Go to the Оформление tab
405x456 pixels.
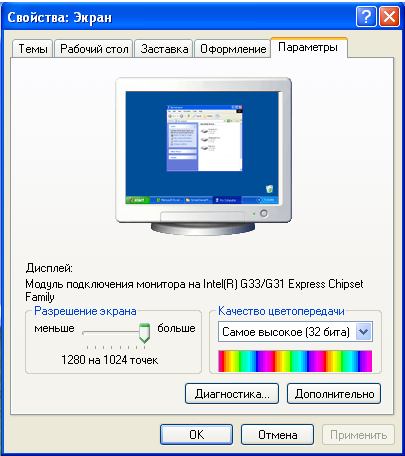click(233, 49)
